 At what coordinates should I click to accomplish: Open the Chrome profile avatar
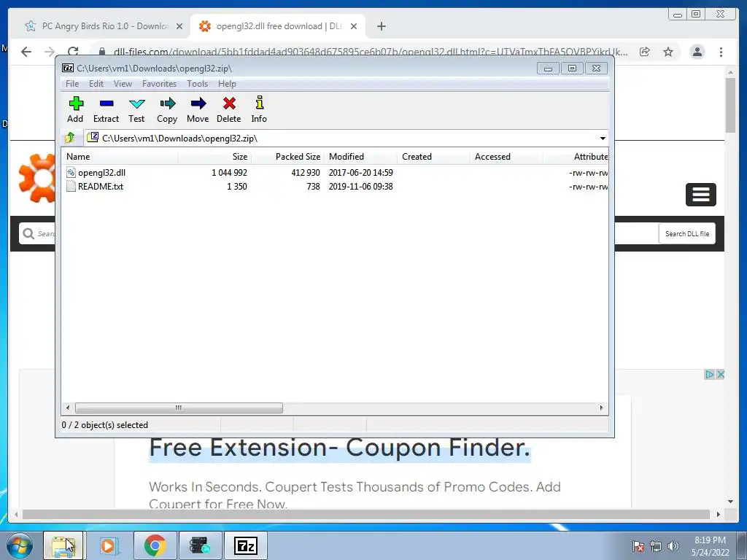(697, 52)
